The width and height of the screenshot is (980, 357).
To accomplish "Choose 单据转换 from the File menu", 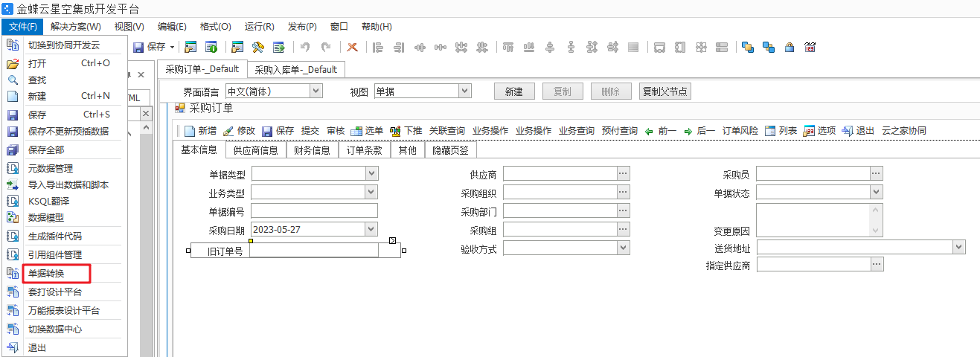I will point(64,274).
